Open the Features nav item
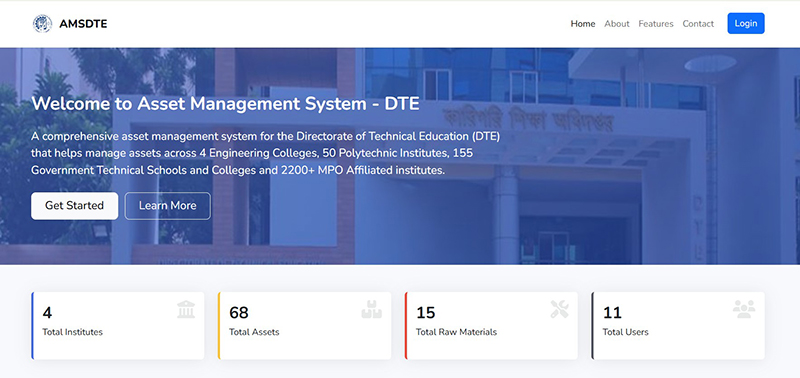Screen dimensions: 800x378 coord(656,23)
